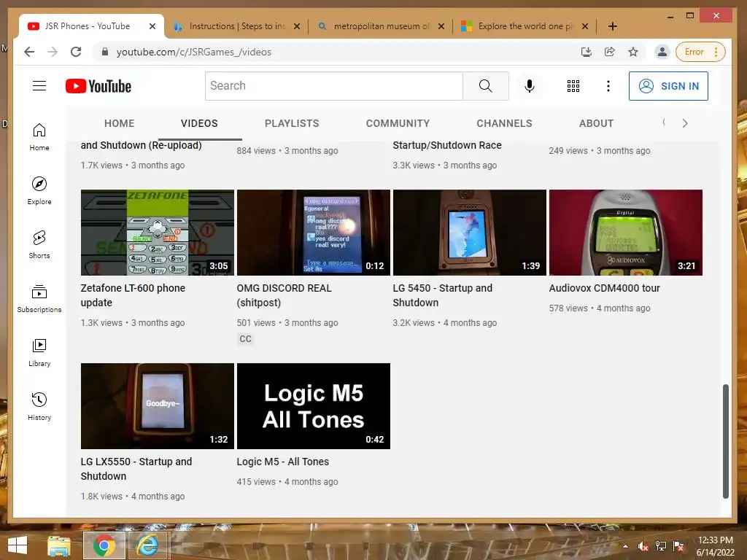This screenshot has height=560, width=747.
Task: Open the YouTube apps grid icon
Action: coord(573,86)
